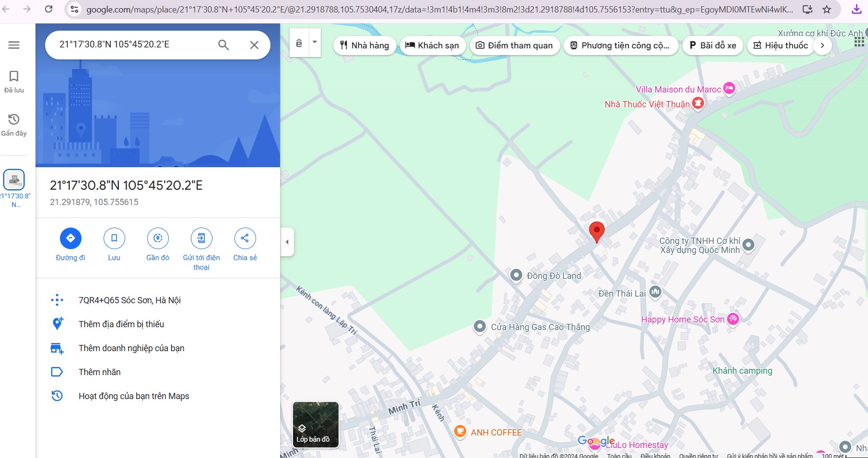This screenshot has width=868, height=458.
Task: Click the red location pin on map
Action: point(597,231)
